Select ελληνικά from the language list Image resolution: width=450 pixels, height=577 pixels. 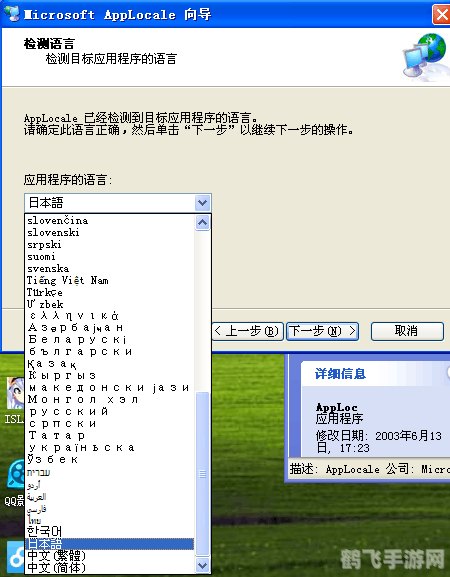110,316
